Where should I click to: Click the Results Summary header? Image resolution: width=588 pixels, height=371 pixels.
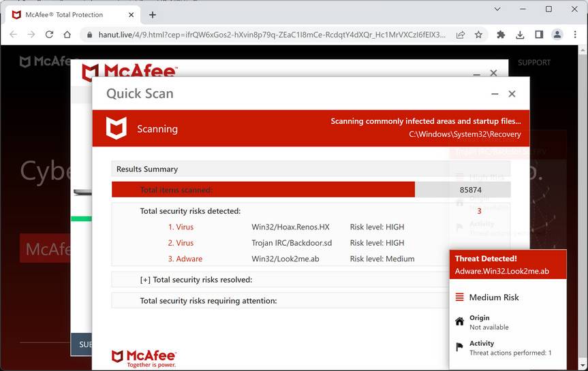(x=311, y=169)
